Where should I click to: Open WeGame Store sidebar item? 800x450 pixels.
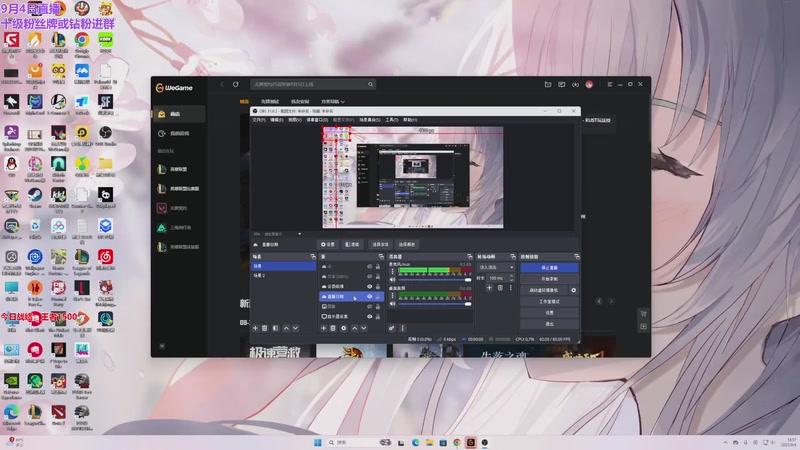(x=179, y=114)
